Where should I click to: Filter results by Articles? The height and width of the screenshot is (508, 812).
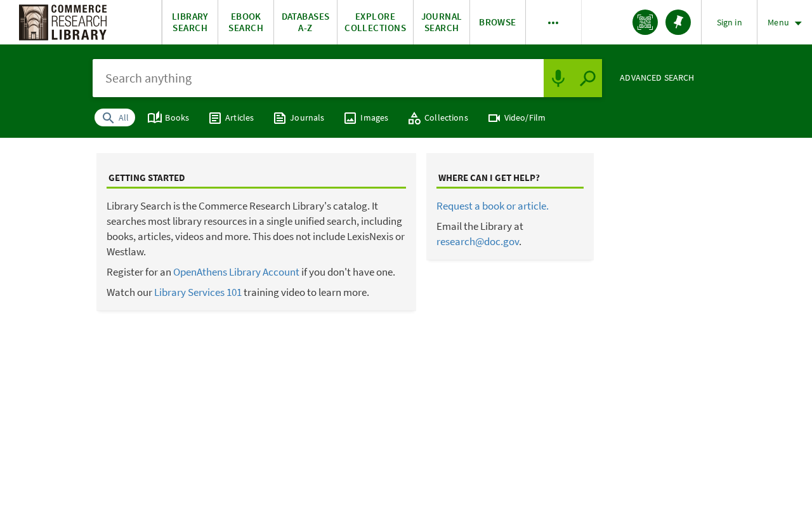coord(232,117)
